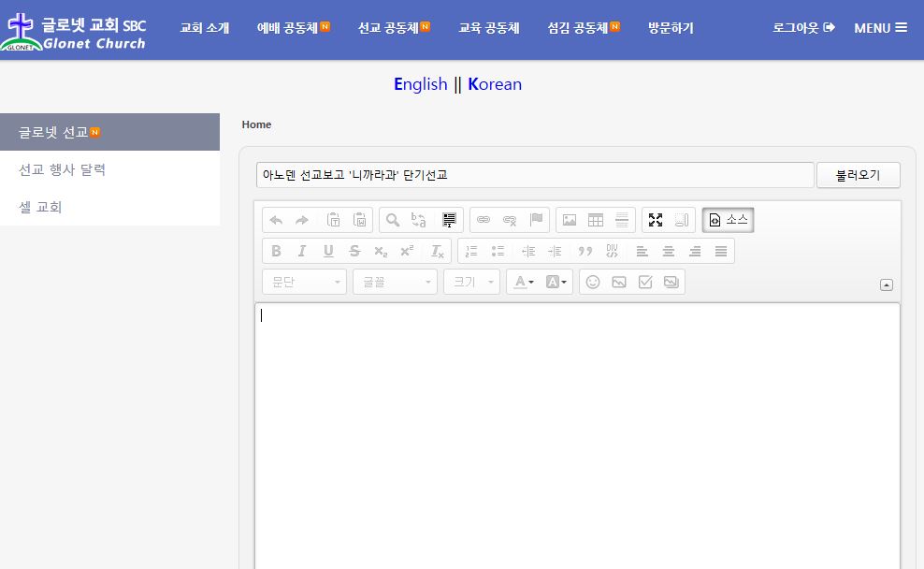Click the italic formatting icon
Image resolution: width=924 pixels, height=569 pixels.
[302, 251]
